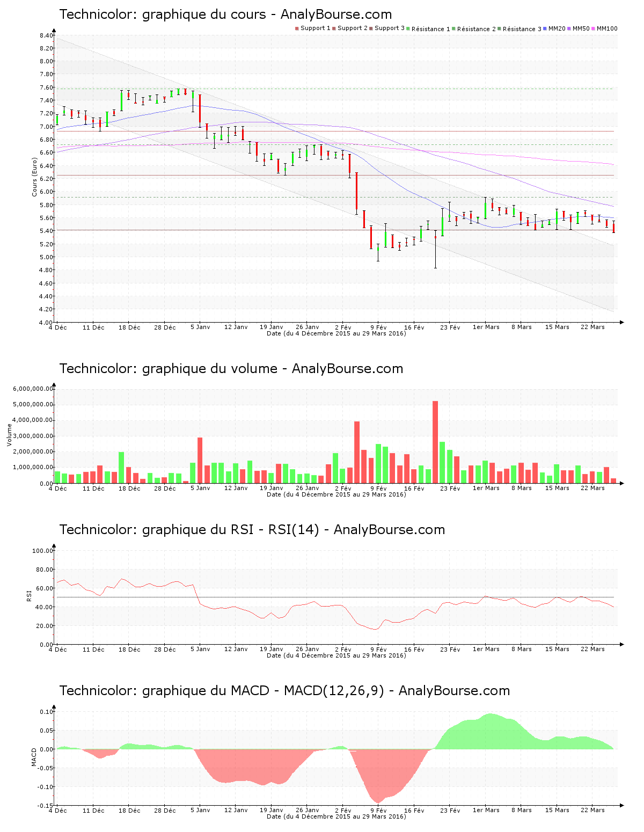This screenshot has width=644, height=832.
Task: Click '22 Mars' date on price chart
Action: 592,327
